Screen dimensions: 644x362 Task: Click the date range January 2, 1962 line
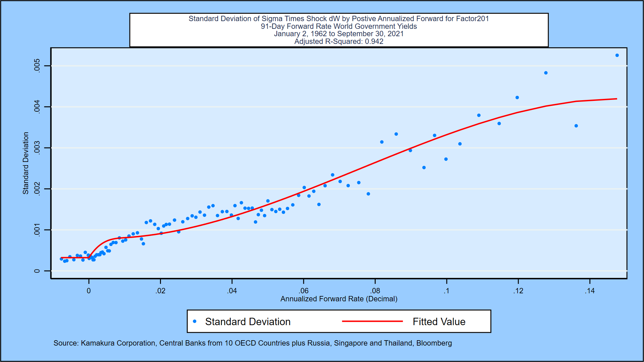(339, 34)
